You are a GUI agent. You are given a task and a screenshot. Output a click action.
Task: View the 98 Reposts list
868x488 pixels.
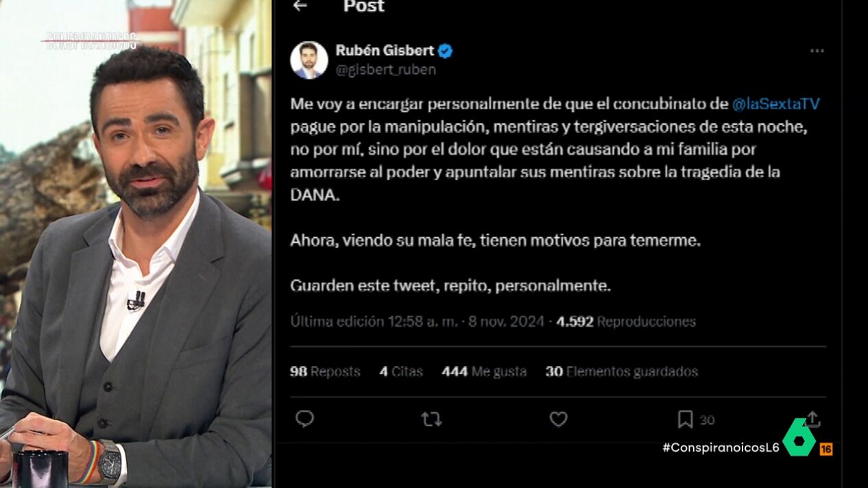click(x=325, y=371)
